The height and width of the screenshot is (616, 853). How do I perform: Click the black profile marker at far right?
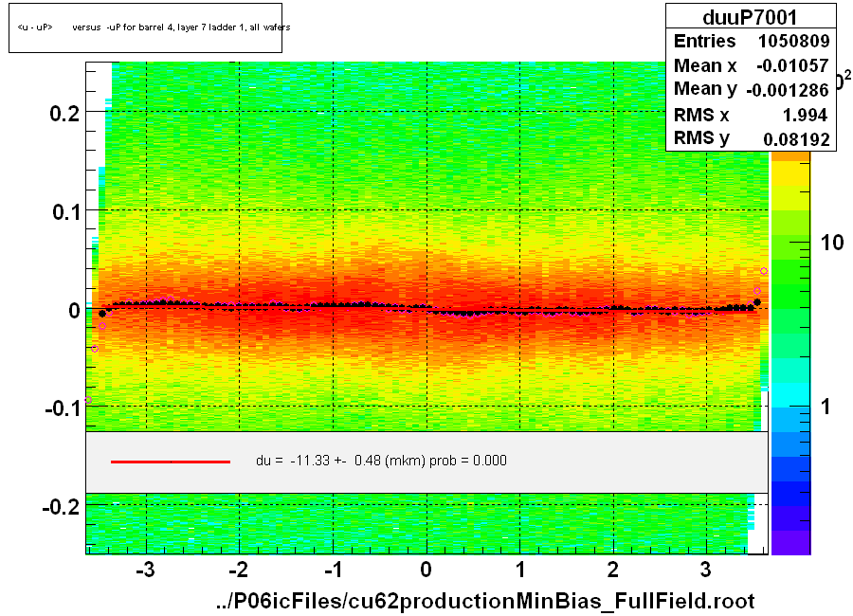click(757, 302)
